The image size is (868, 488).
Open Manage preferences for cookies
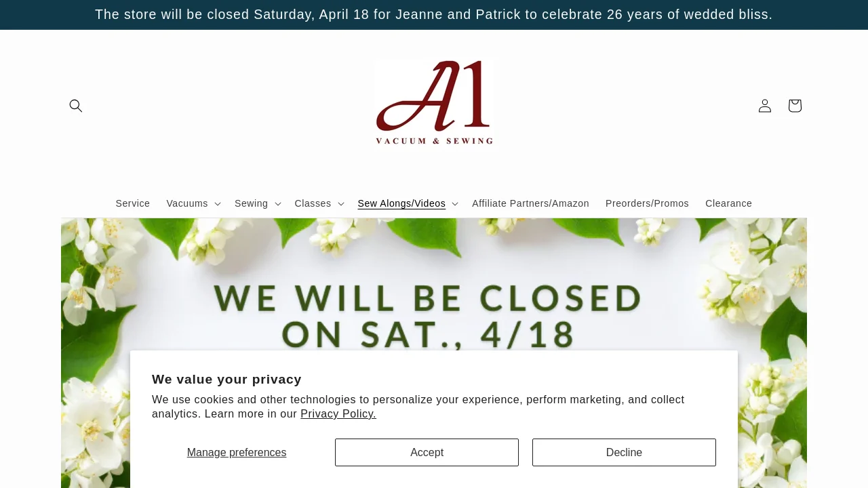coord(237,452)
